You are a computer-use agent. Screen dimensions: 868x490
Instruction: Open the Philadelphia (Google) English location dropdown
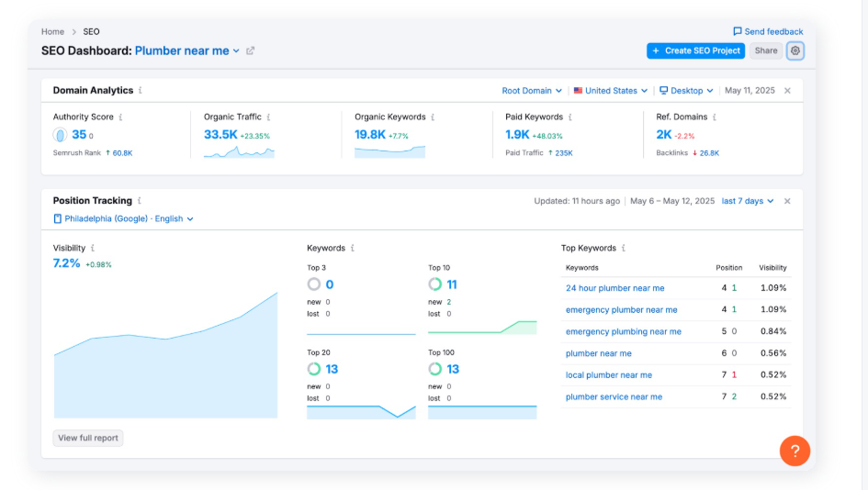click(x=123, y=219)
